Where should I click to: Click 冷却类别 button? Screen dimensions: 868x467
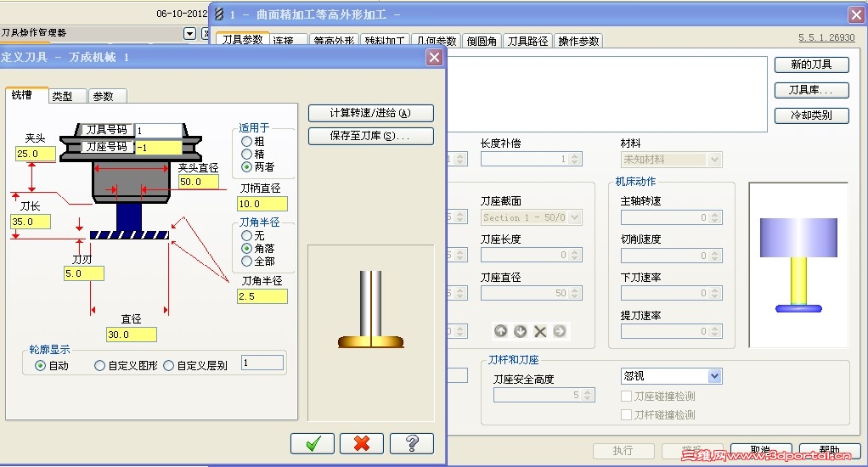[811, 115]
